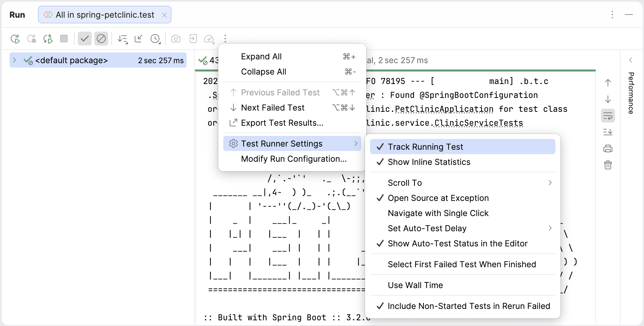Rerun all tests in spring-petclinic.test
Viewport: 644px width, 326px height.
pyautogui.click(x=15, y=39)
